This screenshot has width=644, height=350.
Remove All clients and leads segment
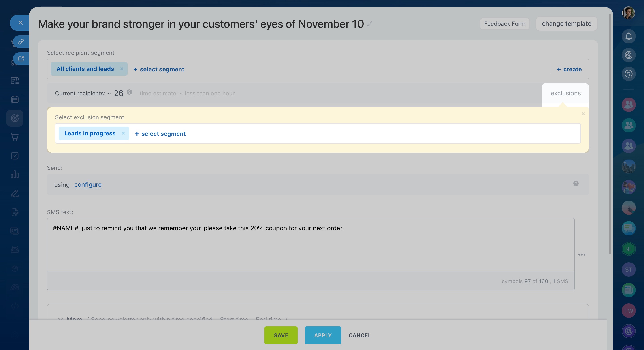tap(122, 69)
